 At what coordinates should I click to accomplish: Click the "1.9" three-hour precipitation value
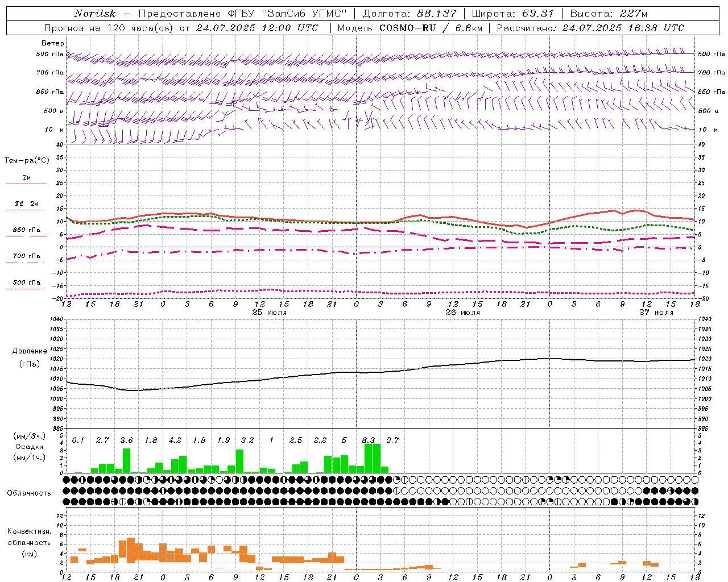point(224,440)
